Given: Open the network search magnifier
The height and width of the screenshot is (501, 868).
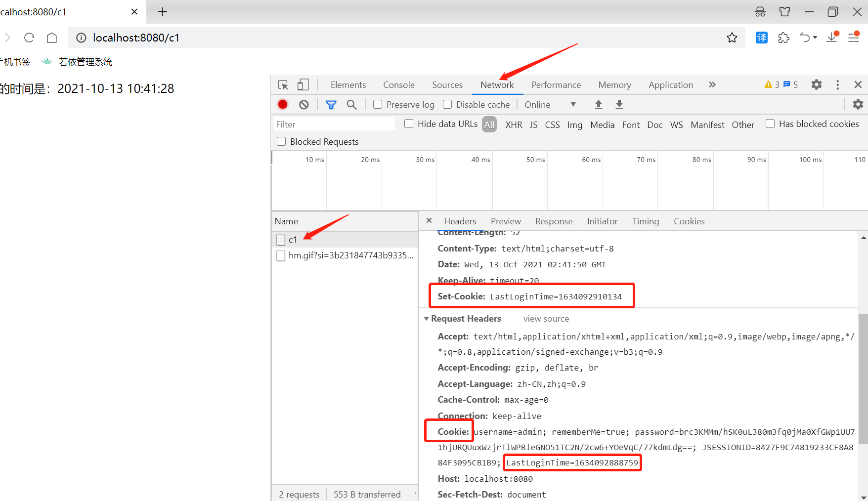Looking at the screenshot, I should pyautogui.click(x=351, y=104).
